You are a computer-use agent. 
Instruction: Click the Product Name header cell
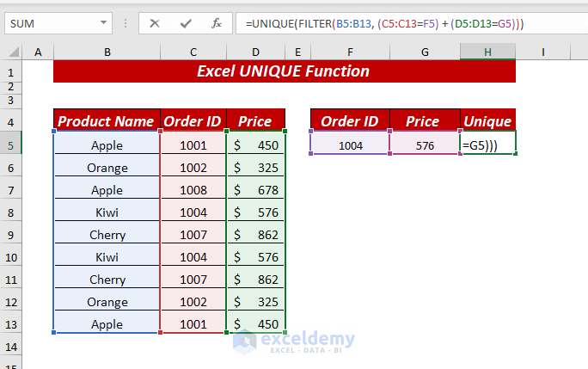click(107, 120)
